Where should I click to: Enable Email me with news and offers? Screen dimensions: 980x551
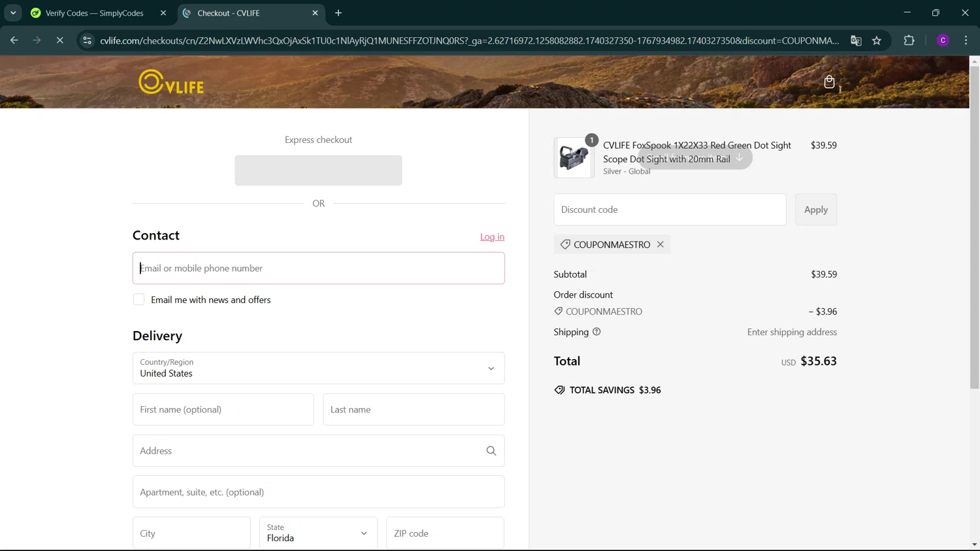(x=139, y=300)
